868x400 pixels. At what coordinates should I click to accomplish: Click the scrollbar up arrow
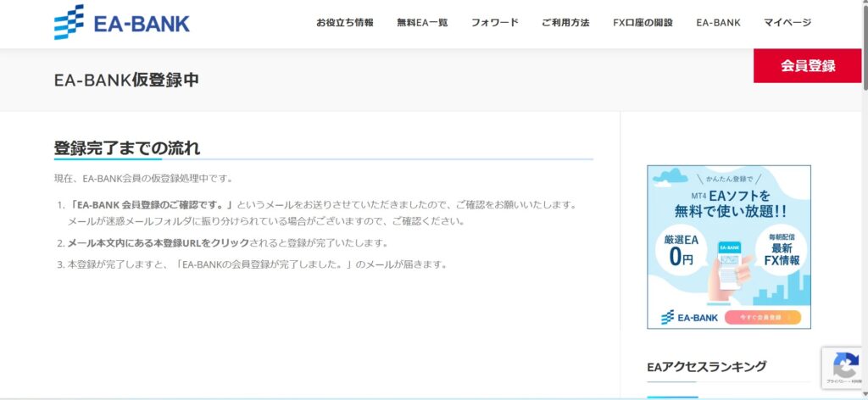click(864, 4)
